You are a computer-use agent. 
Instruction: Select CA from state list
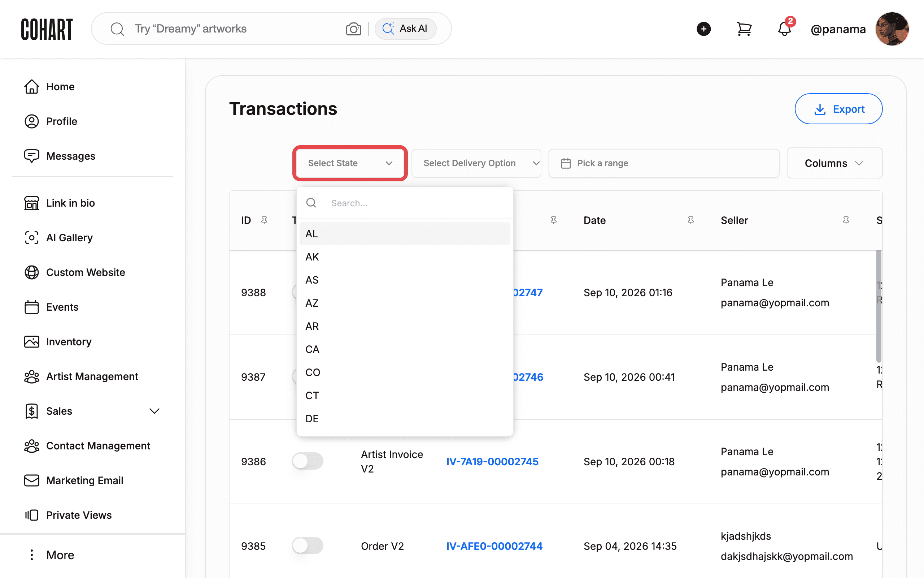click(405, 349)
